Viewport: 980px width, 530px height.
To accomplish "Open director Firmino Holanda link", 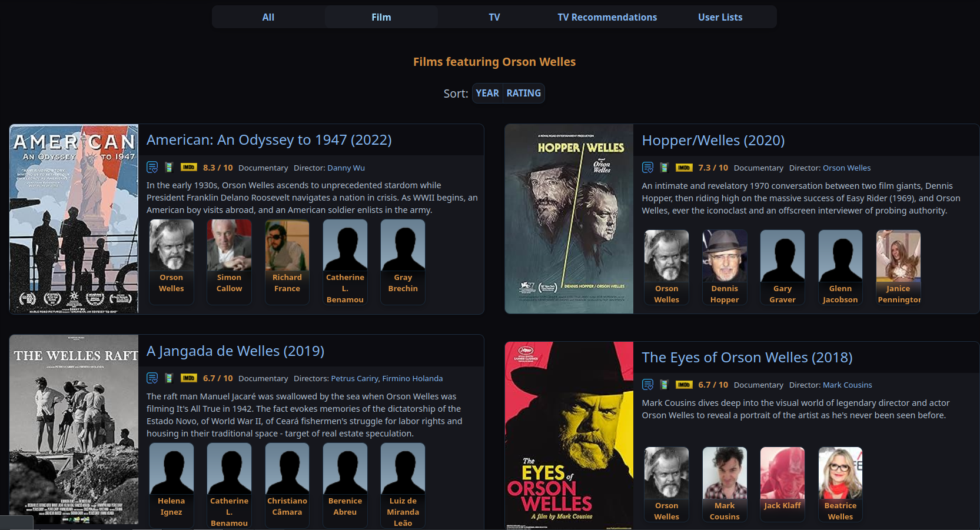I will tap(412, 378).
